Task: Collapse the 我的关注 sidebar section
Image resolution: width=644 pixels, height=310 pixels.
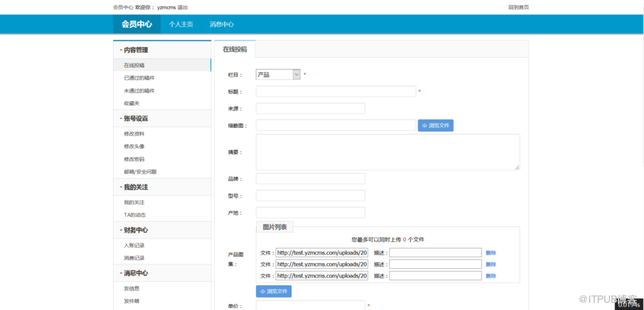Action: 162,187
